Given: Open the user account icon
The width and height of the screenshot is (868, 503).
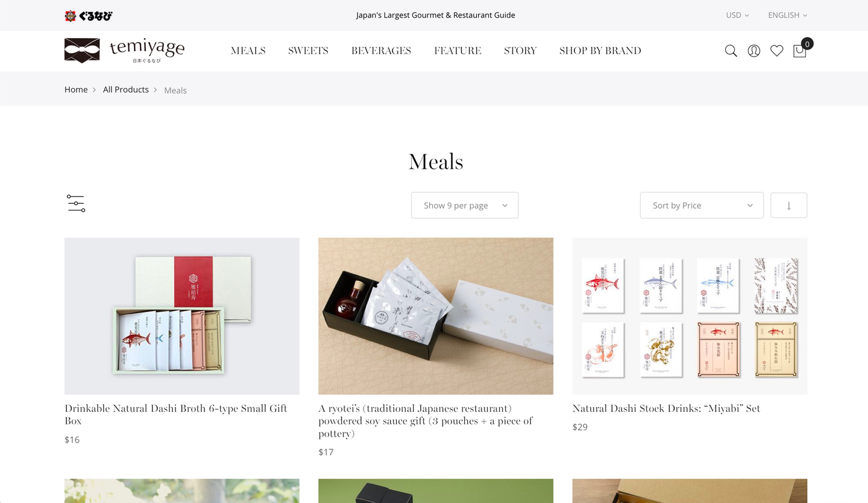Looking at the screenshot, I should (x=753, y=51).
